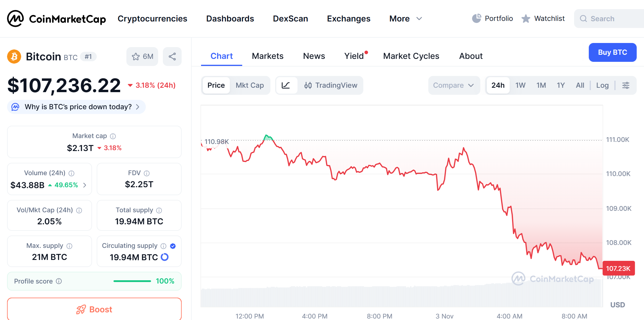Image resolution: width=644 pixels, height=320 pixels.
Task: Click the circulating supply verified badge
Action: (x=173, y=246)
